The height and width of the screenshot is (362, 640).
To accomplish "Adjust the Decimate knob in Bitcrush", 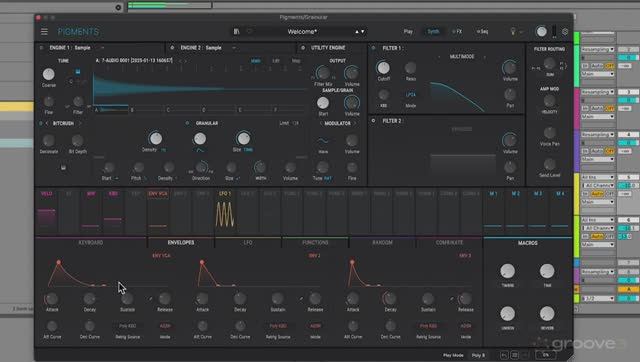I will 49,140.
